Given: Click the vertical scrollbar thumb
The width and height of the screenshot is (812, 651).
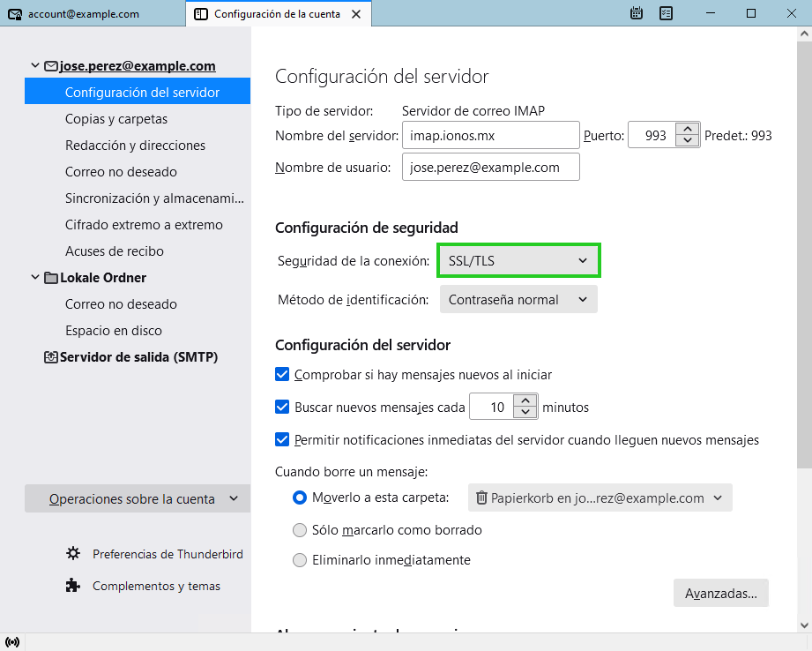Looking at the screenshot, I should (x=804, y=254).
